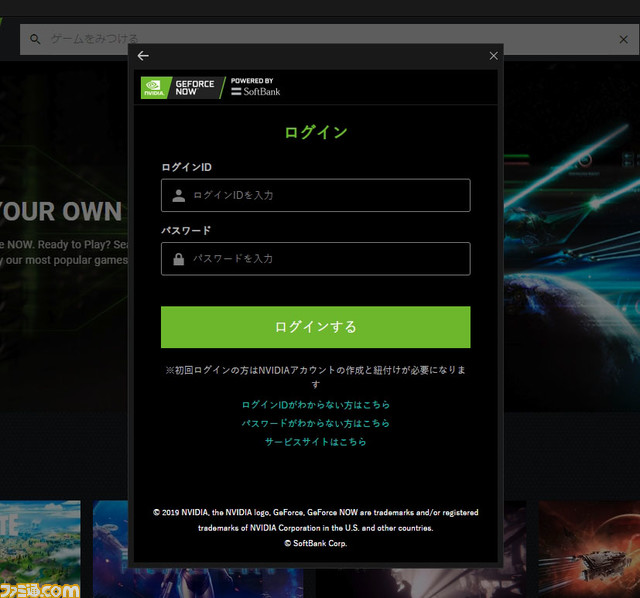Open the spaceship game thumbnail at bottom right

[589, 549]
